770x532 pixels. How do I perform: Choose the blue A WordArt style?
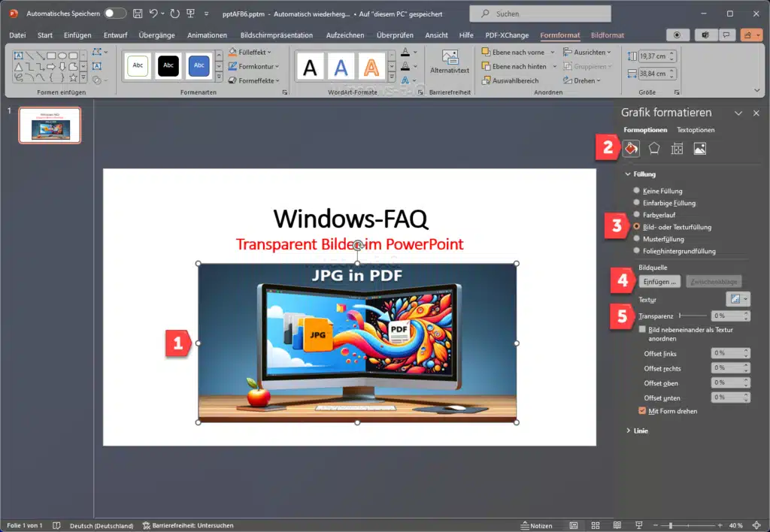point(341,67)
